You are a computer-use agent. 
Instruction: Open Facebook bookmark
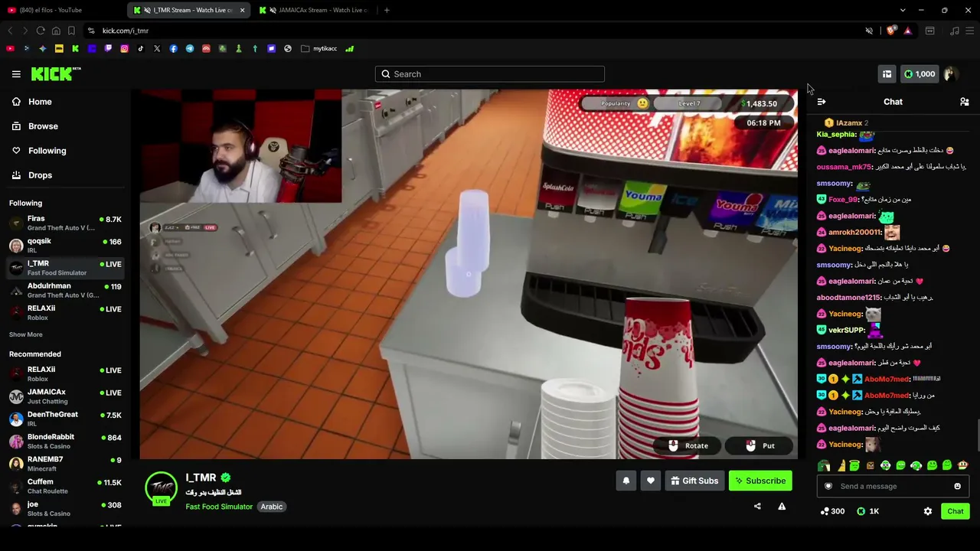pos(173,48)
